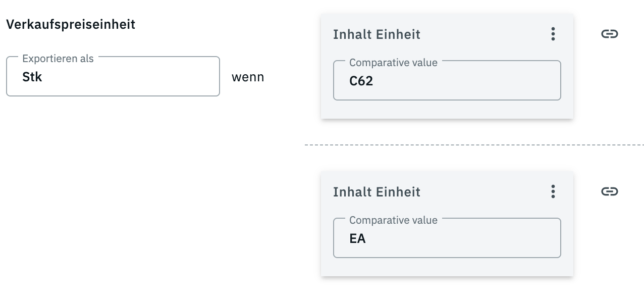Image resolution: width=644 pixels, height=298 pixels.
Task: Open the three-dot menu on the C62 card
Action: coord(553,34)
